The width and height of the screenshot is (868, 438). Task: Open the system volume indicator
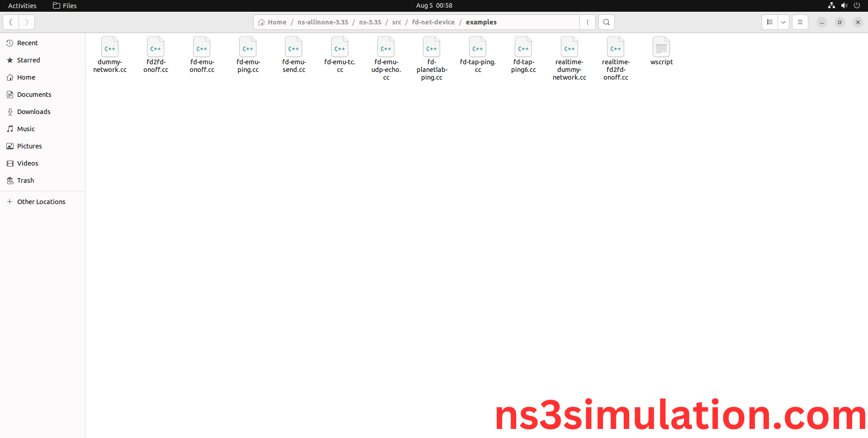844,5
